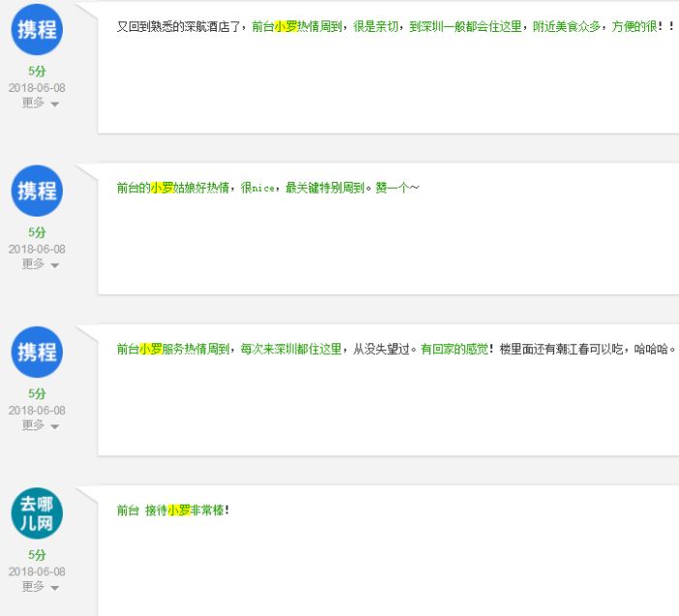Viewport: 679px width, 616px height.
Task: Expand 更多 under the first 携程 review
Action: tap(40, 103)
